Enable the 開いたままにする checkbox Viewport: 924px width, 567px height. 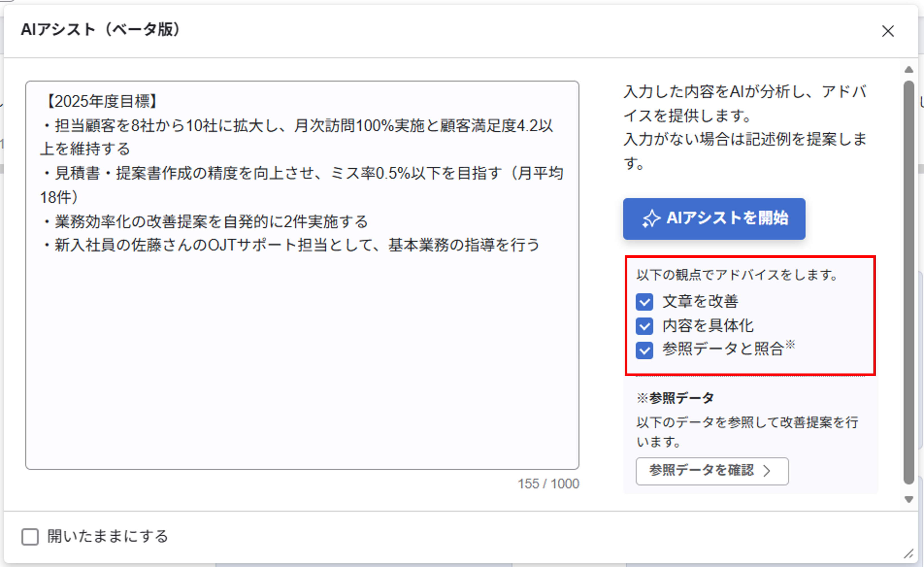point(30,536)
